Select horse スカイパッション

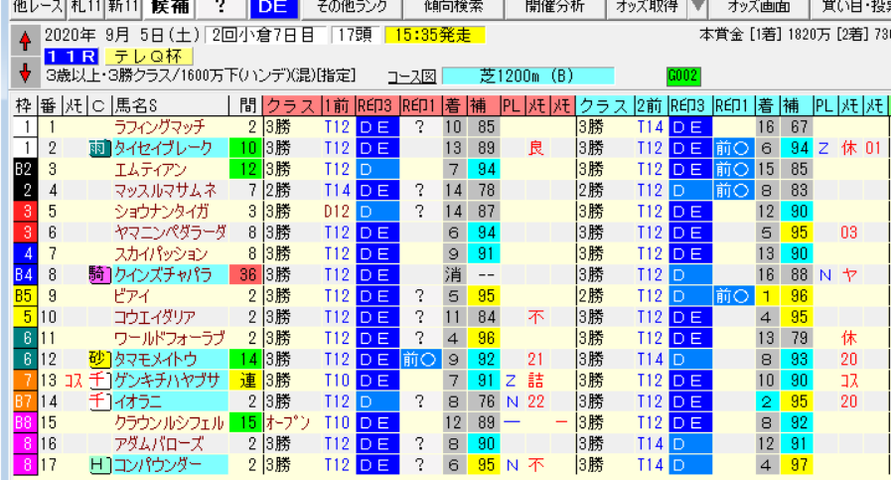(x=161, y=254)
